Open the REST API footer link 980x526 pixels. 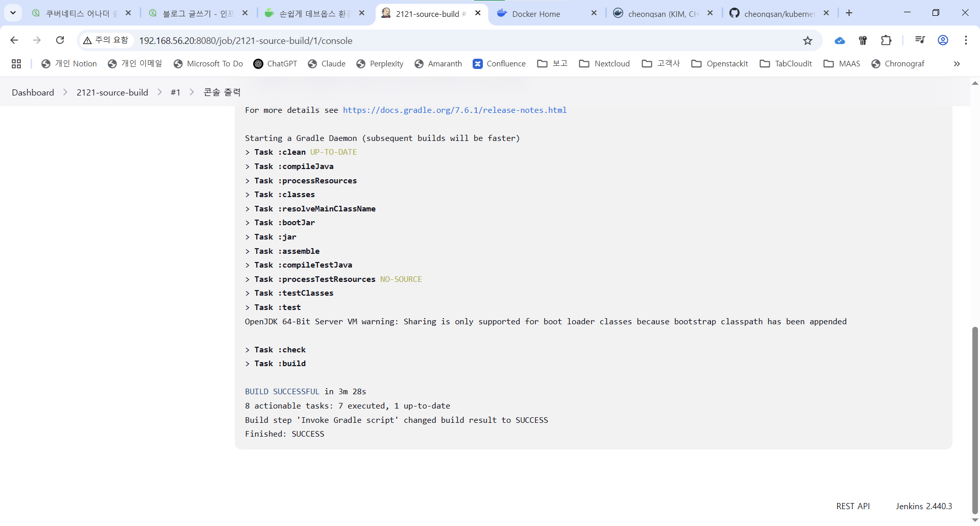coord(853,506)
